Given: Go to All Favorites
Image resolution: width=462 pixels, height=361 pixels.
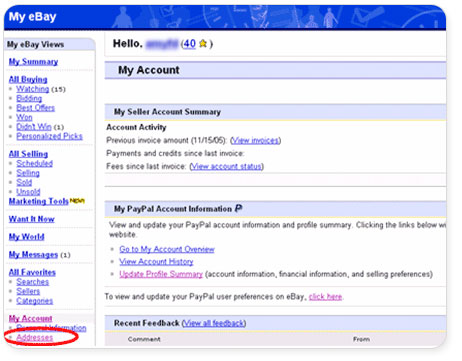Looking at the screenshot, I should point(32,272).
